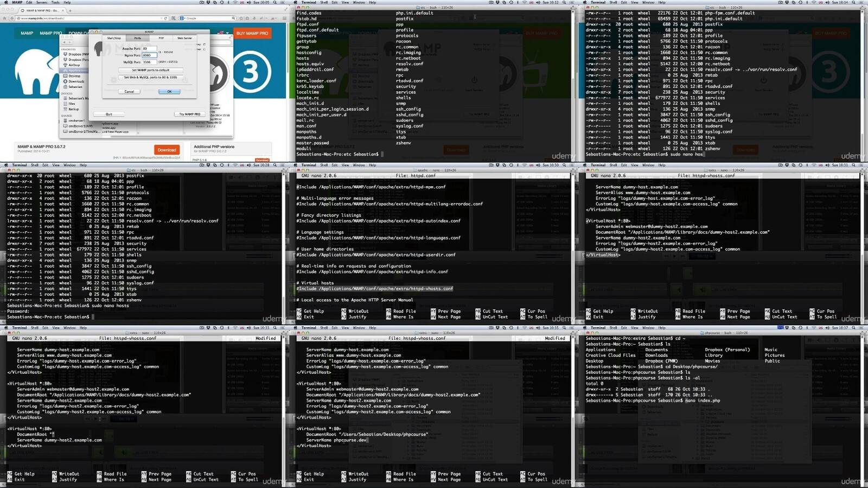Click the magnifier icon in the Google search box
This screenshot has height=488, width=868.
[x=233, y=18]
